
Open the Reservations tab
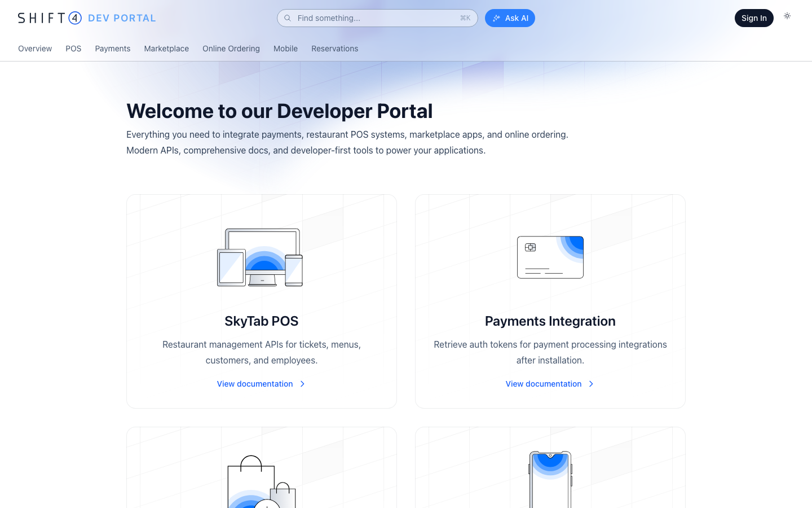[x=334, y=49]
